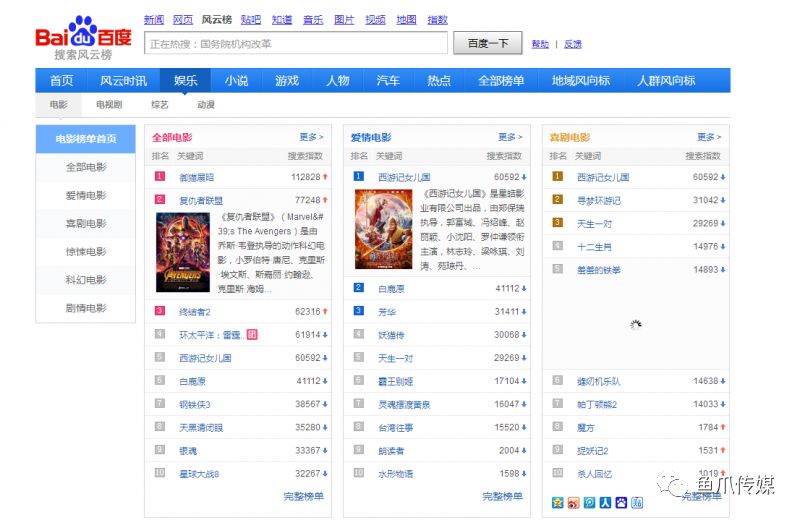Select 爱情电影 in the left sidebar
The image size is (800, 520).
click(86, 195)
